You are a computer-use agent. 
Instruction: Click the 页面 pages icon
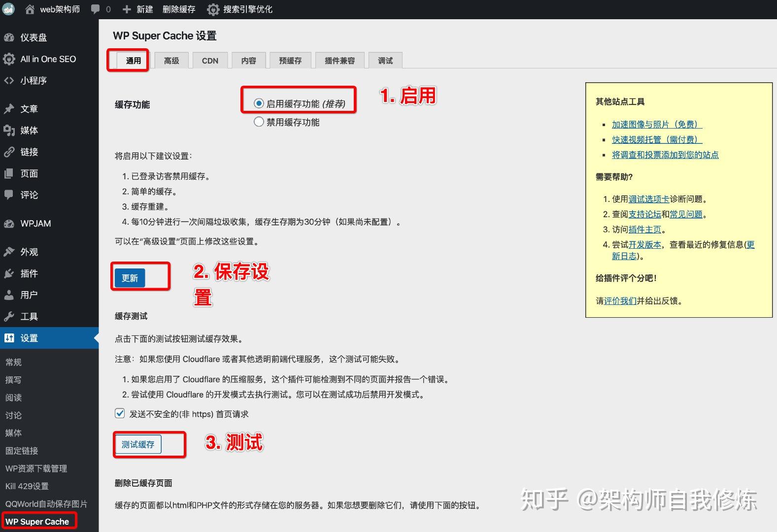9,173
